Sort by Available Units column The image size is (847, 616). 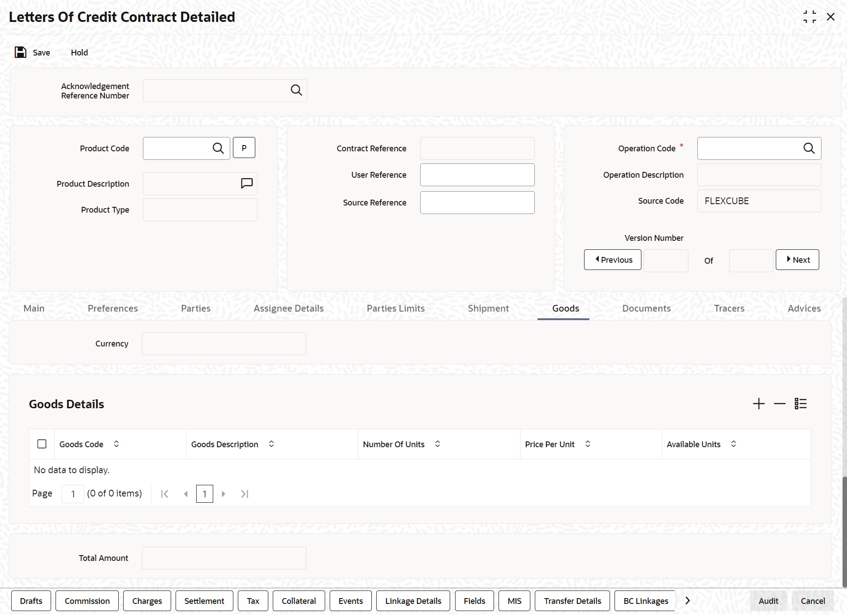pyautogui.click(x=734, y=444)
